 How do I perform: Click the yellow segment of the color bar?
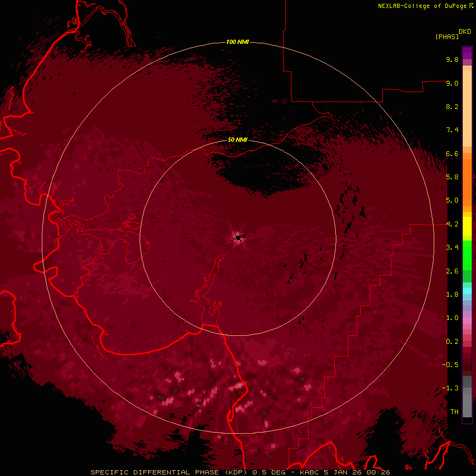click(x=467, y=226)
